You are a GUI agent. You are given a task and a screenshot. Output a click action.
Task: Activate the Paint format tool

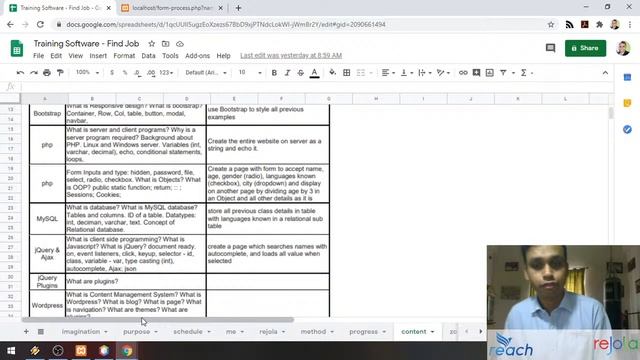tap(60, 73)
